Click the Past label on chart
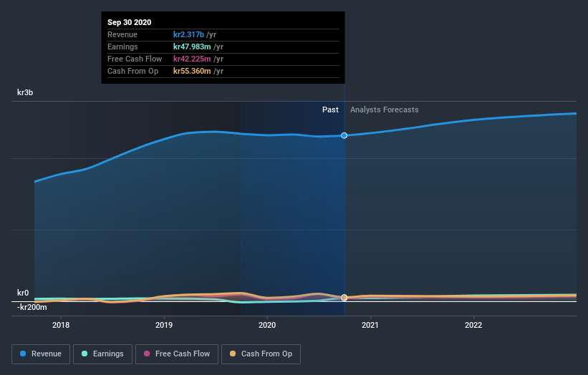Screen dimensions: 588x375 point(330,109)
